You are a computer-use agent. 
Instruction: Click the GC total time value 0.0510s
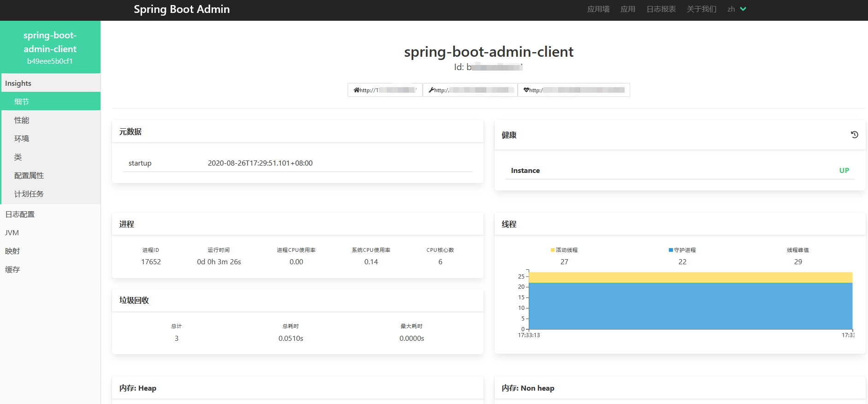pyautogui.click(x=291, y=338)
